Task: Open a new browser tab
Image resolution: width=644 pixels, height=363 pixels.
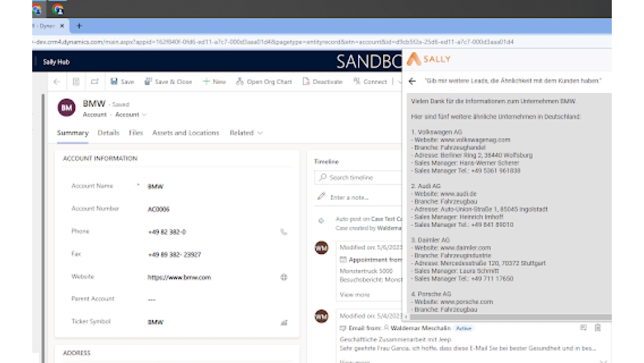Action: pyautogui.click(x=79, y=26)
